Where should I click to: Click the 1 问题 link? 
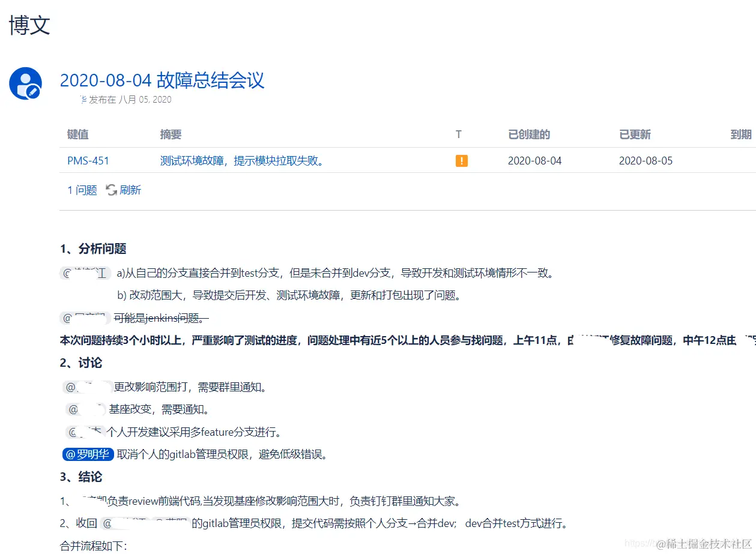coord(82,190)
